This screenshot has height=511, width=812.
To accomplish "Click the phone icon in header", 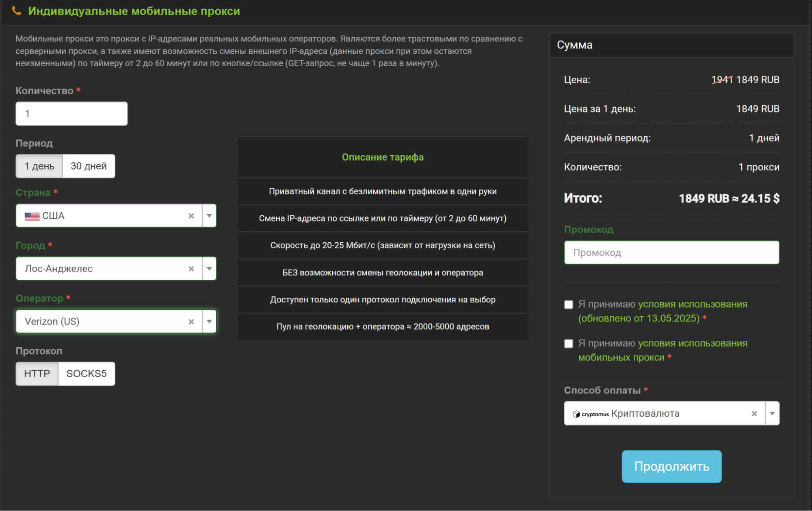I will coord(16,11).
